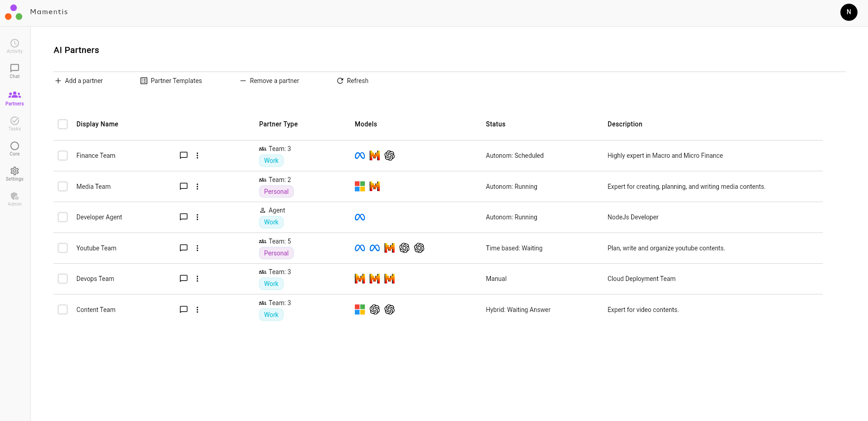Open more options menu for Devops Team
The width and height of the screenshot is (868, 421).
[x=198, y=279]
